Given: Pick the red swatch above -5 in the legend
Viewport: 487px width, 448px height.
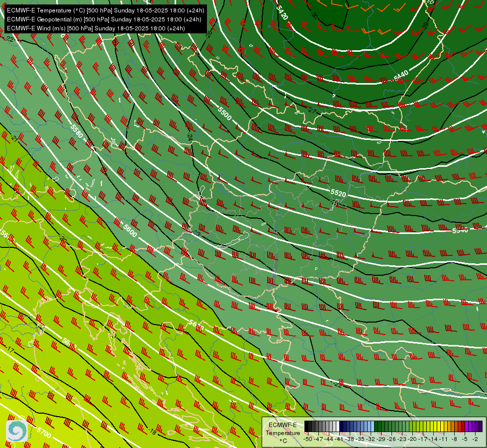Looking at the screenshot, I should point(463,427).
